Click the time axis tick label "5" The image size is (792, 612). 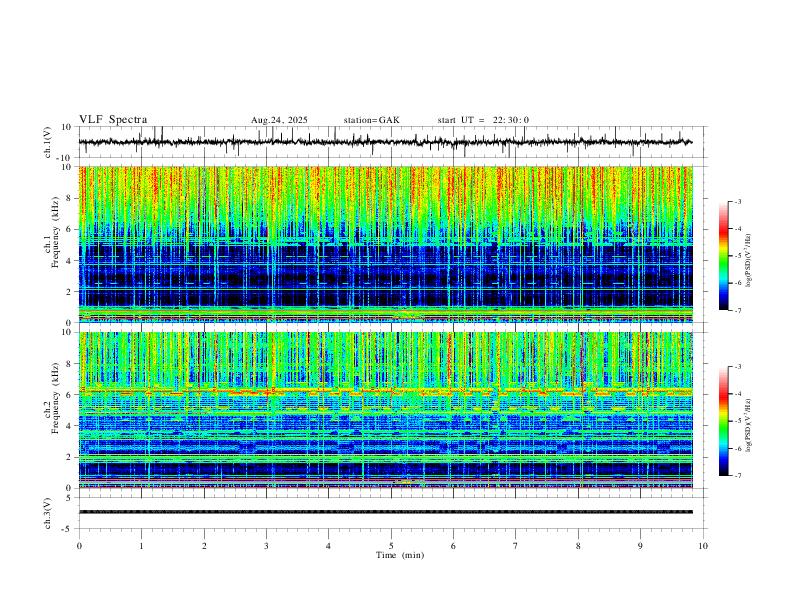coord(391,546)
